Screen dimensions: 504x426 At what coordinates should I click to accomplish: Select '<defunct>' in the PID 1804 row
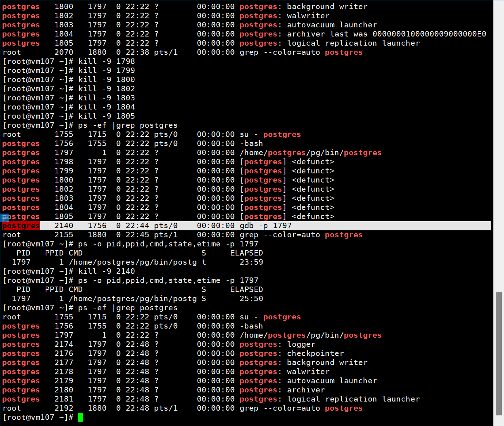[x=313, y=207]
